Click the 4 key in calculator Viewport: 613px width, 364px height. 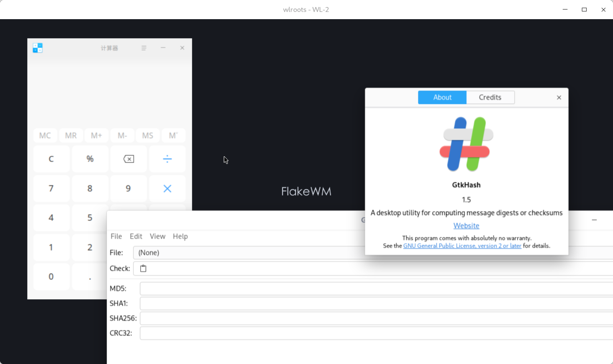pos(51,218)
